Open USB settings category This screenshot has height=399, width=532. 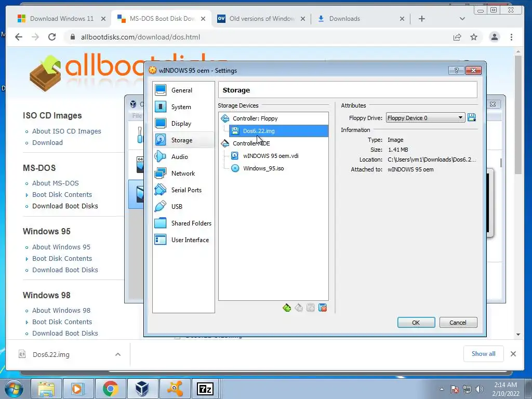183,207
